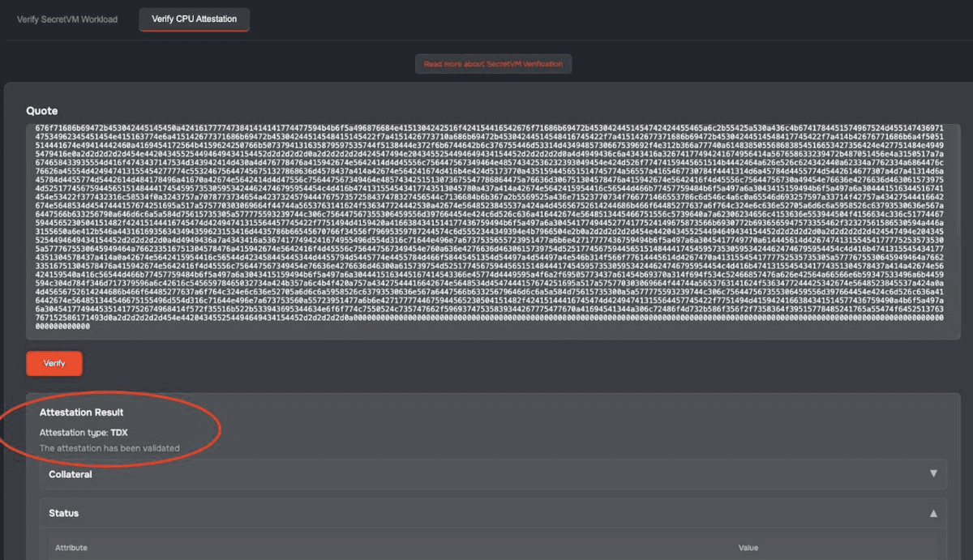
Task: Collapse the Status section header
Action: click(x=486, y=513)
